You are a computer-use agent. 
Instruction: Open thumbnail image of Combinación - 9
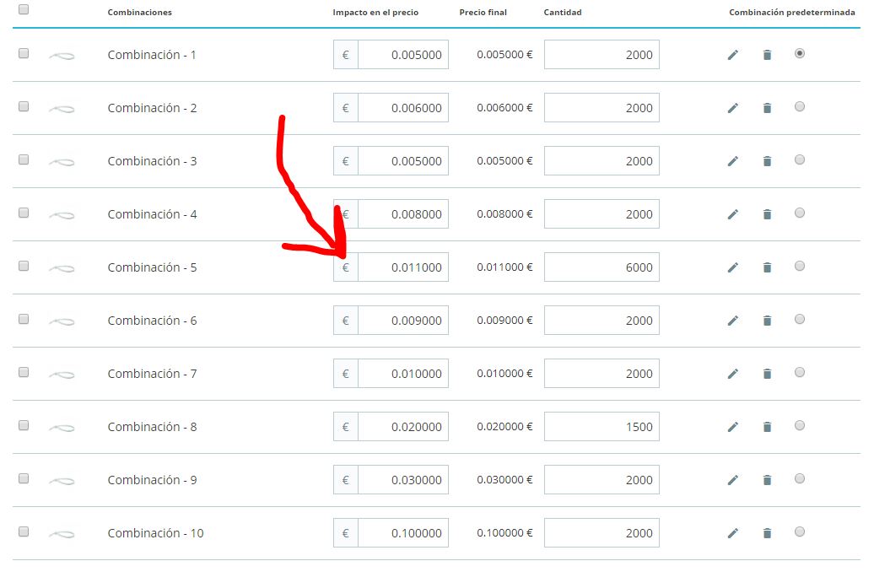62,481
